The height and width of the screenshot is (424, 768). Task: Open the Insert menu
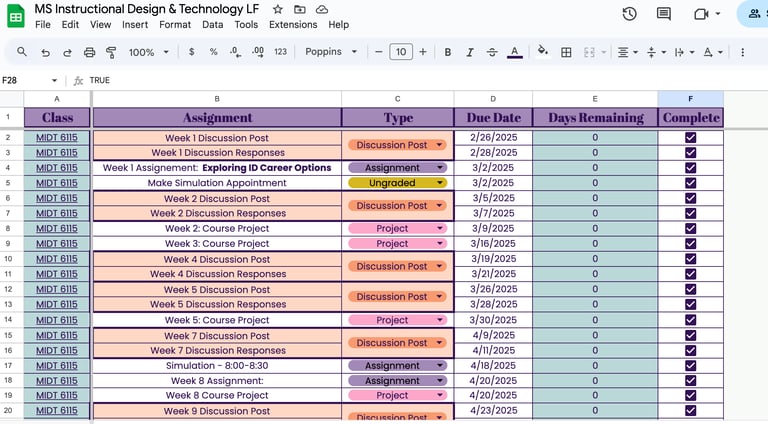135,24
